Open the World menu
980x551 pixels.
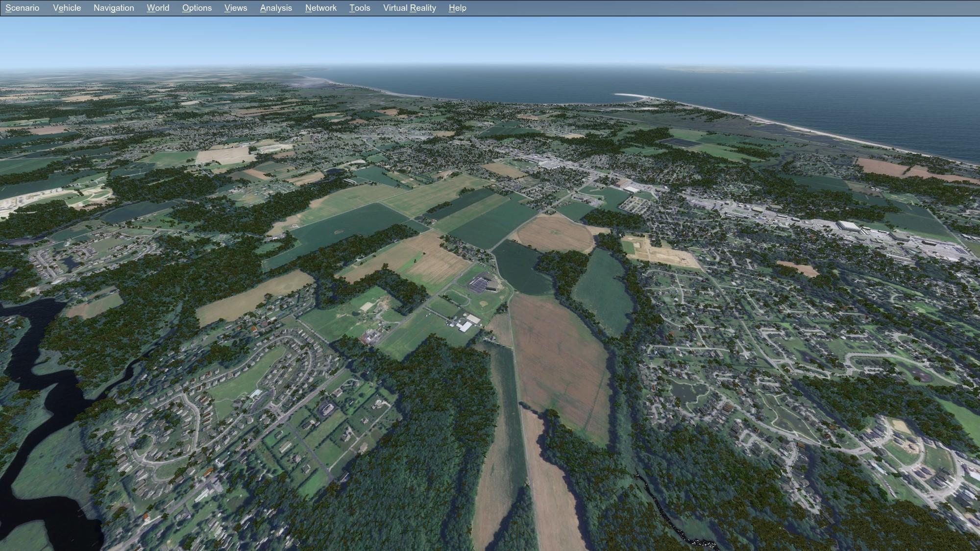click(158, 8)
